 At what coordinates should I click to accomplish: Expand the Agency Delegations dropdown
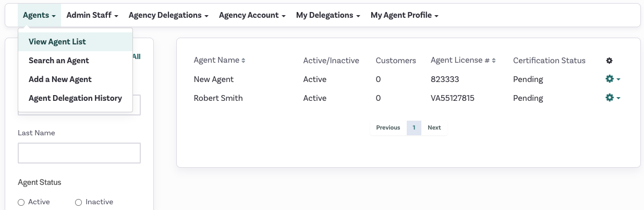pos(168,15)
